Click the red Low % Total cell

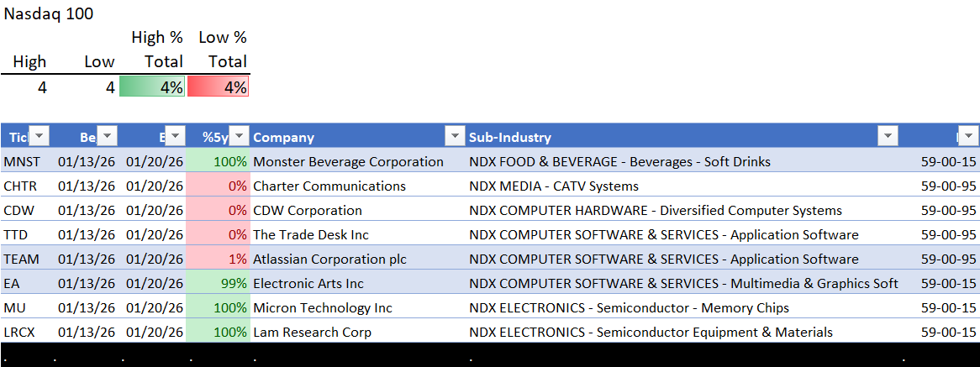point(218,87)
